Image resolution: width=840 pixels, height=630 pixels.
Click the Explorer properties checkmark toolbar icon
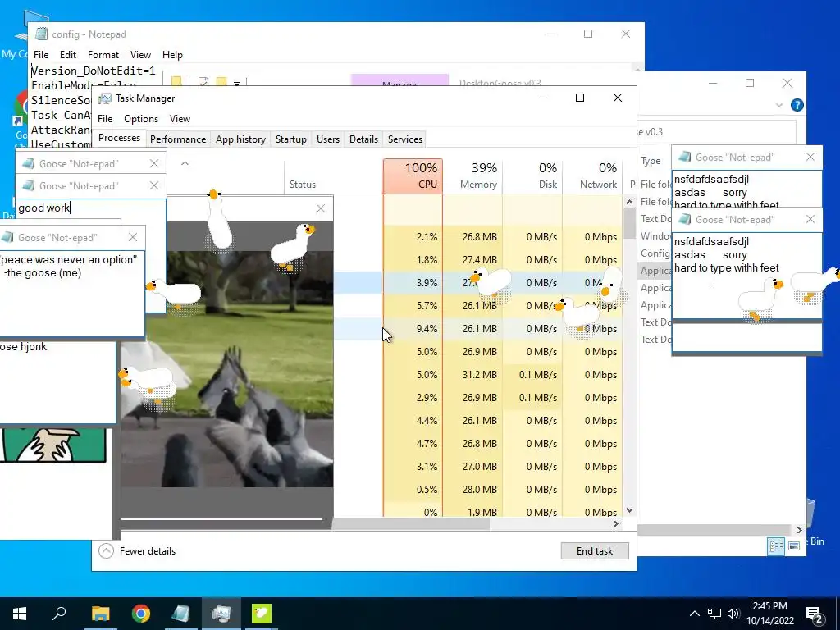[203, 82]
